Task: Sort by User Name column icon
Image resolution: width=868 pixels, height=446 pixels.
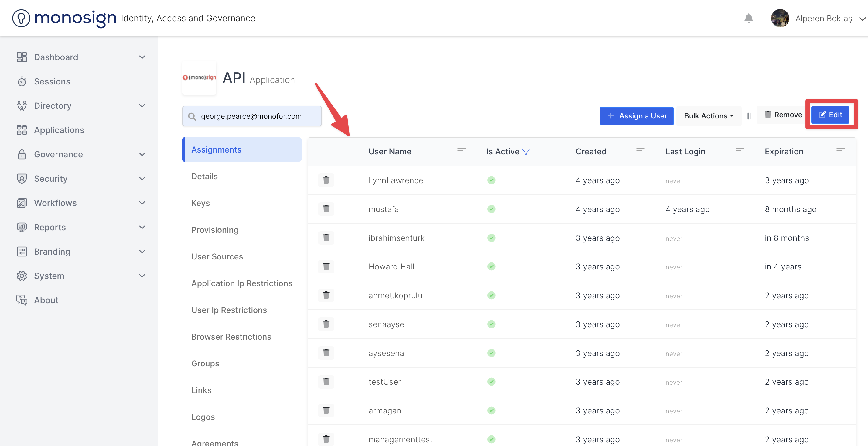Action: pyautogui.click(x=461, y=151)
